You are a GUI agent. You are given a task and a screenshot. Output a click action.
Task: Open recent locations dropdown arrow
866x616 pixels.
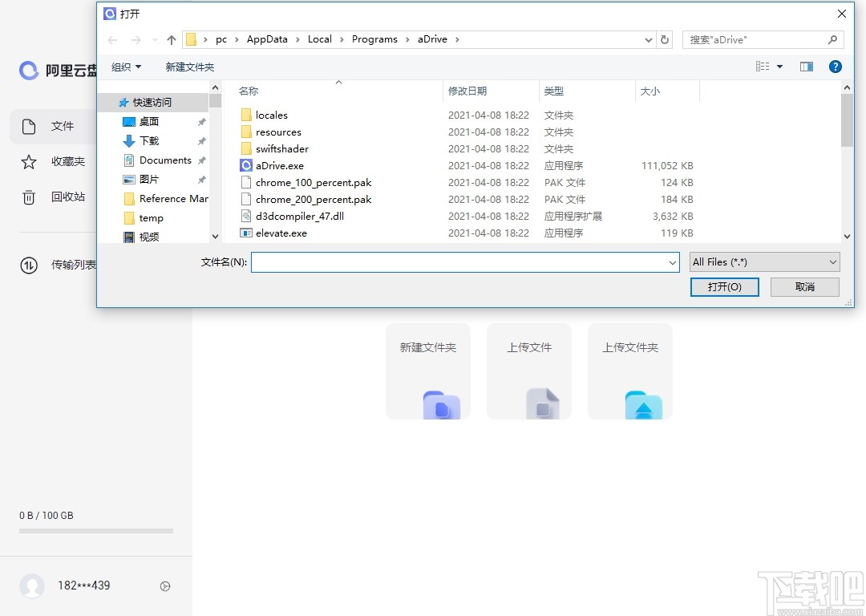coord(156,40)
